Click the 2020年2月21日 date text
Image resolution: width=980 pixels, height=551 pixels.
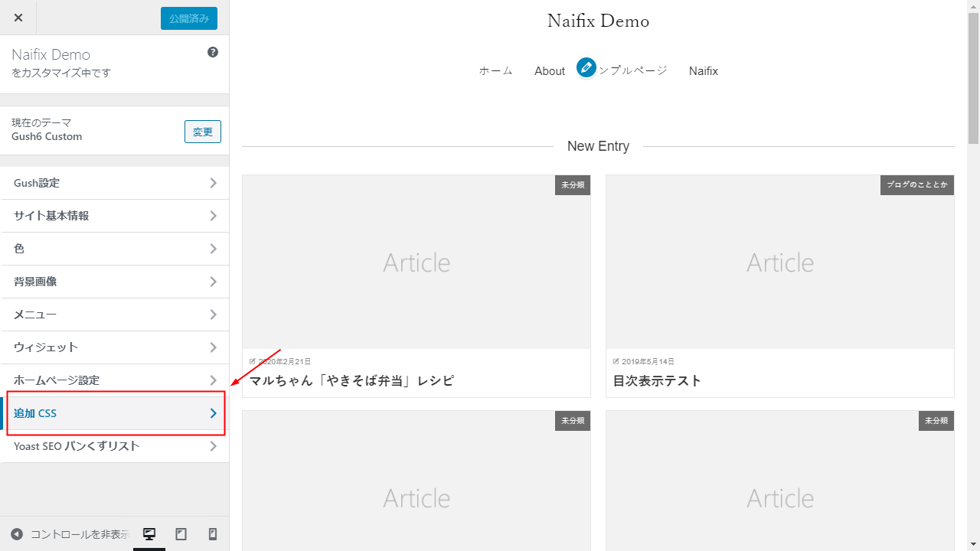coord(284,361)
